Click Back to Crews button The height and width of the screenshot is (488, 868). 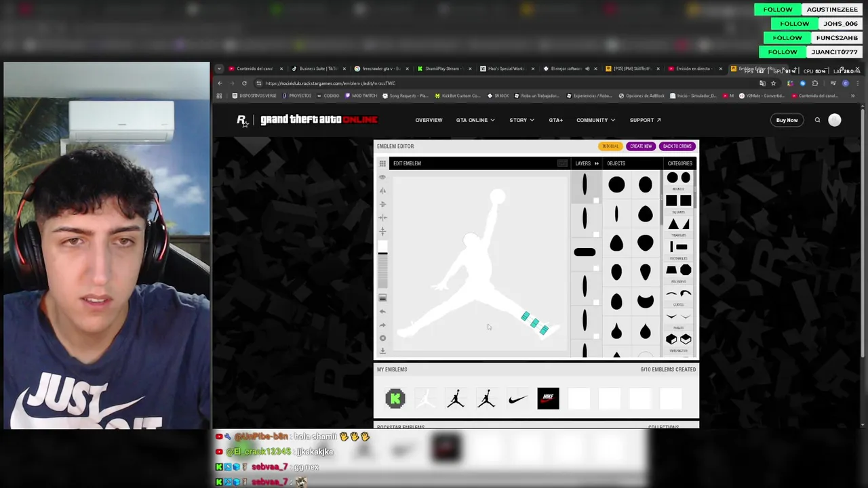coord(677,146)
